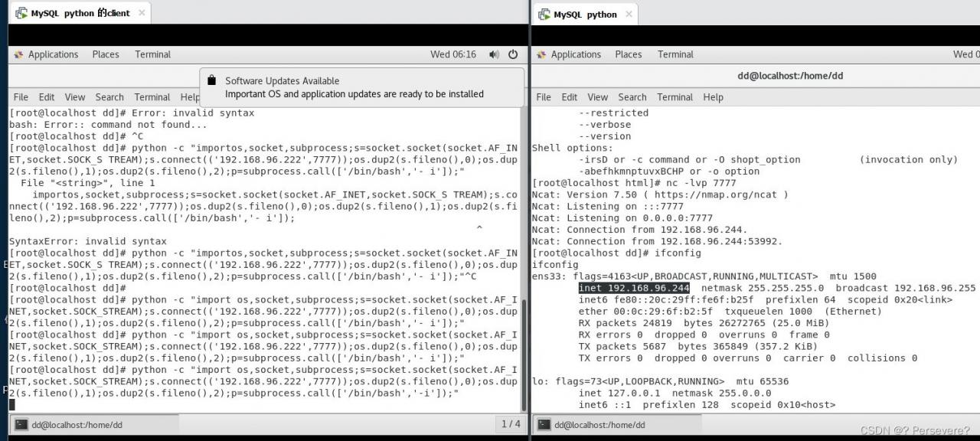Click Applications foot icon in right desktop
This screenshot has width=980, height=441.
tap(542, 54)
